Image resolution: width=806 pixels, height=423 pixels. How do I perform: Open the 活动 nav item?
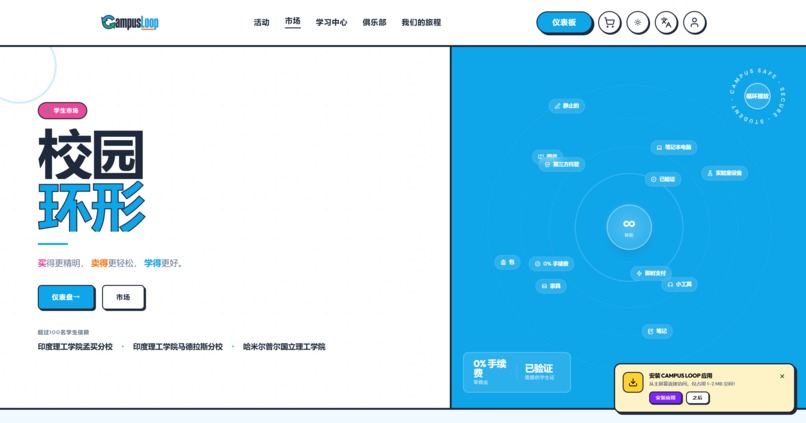coord(261,22)
